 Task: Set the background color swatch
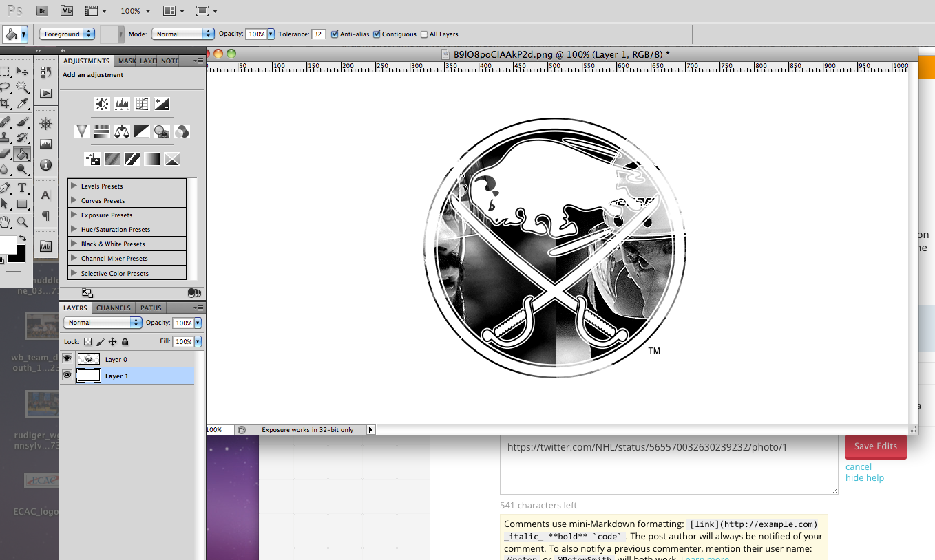21,257
